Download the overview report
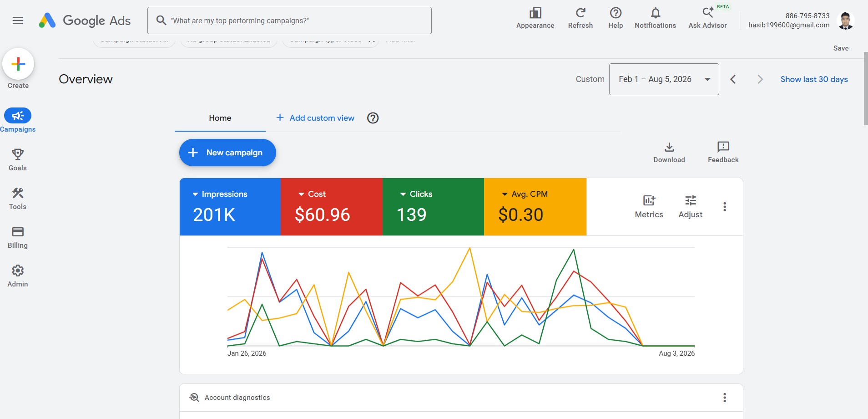 669,153
